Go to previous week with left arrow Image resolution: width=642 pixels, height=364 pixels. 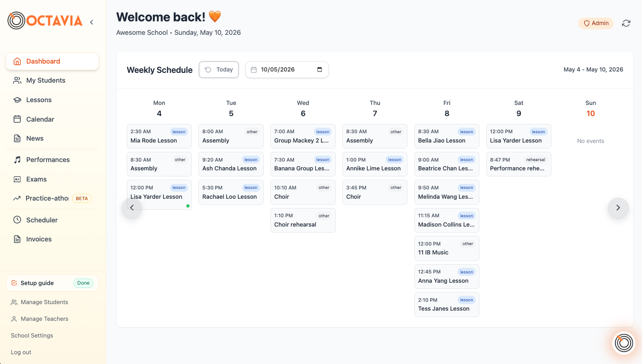(x=131, y=208)
